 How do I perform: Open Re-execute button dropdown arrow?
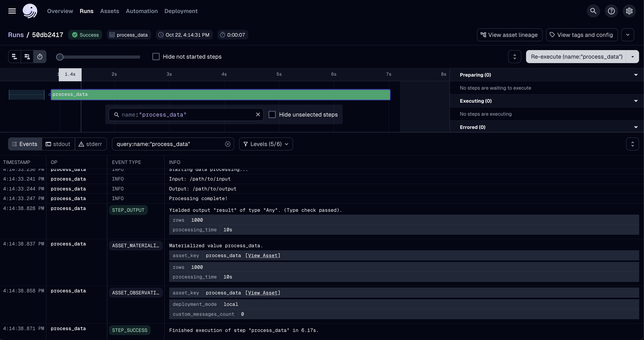633,57
